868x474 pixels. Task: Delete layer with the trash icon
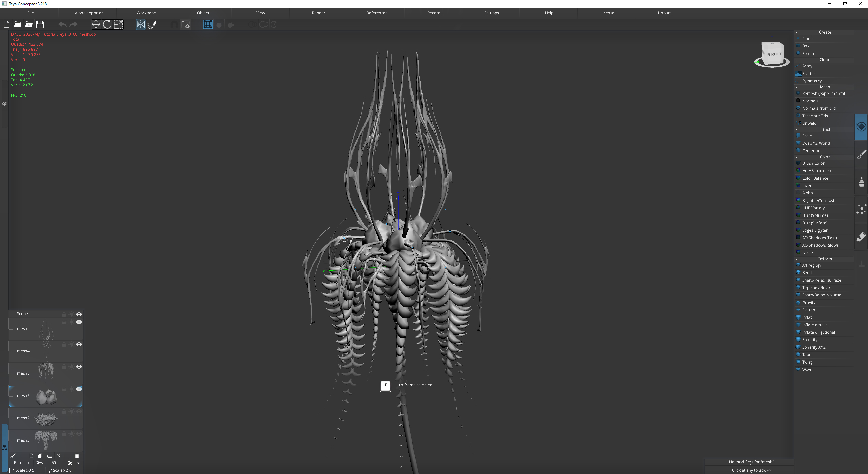tap(77, 456)
